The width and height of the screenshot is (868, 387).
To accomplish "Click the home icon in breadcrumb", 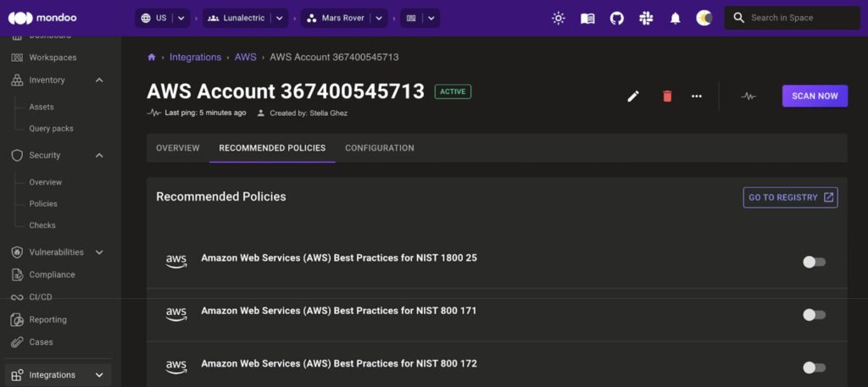I will [152, 58].
